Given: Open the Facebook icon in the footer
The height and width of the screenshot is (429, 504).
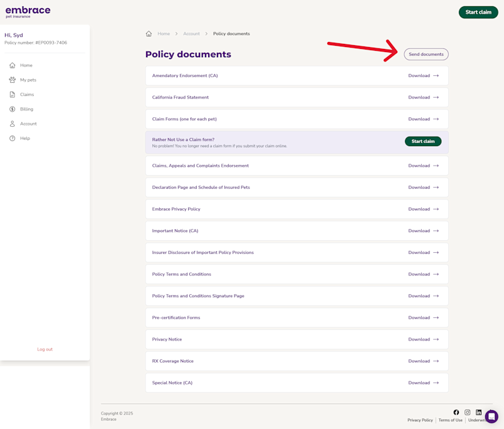Looking at the screenshot, I should [456, 412].
